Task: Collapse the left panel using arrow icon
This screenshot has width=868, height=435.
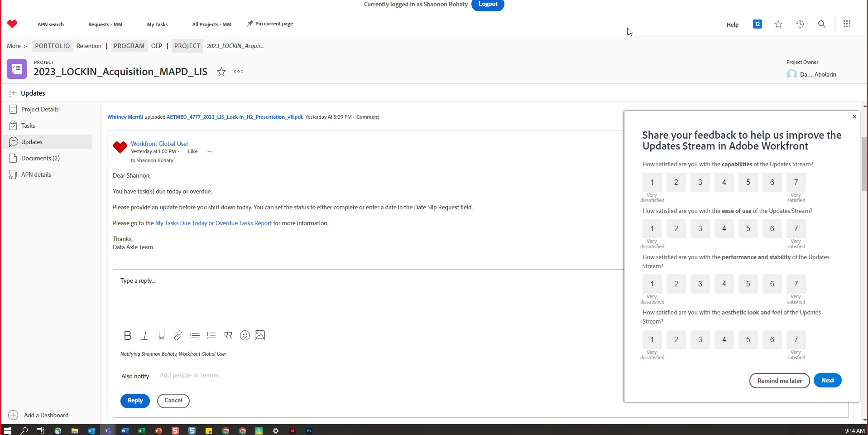Action: pyautogui.click(x=12, y=93)
